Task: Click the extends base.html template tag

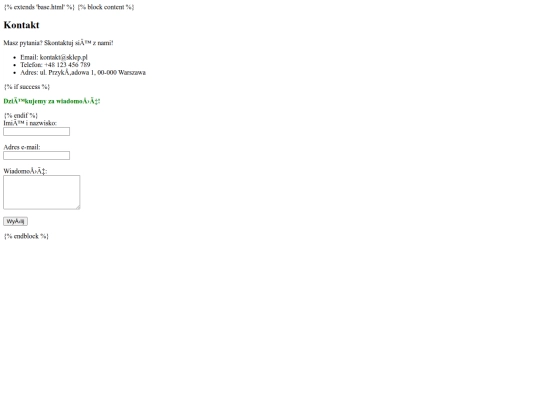Action: [x=39, y=7]
